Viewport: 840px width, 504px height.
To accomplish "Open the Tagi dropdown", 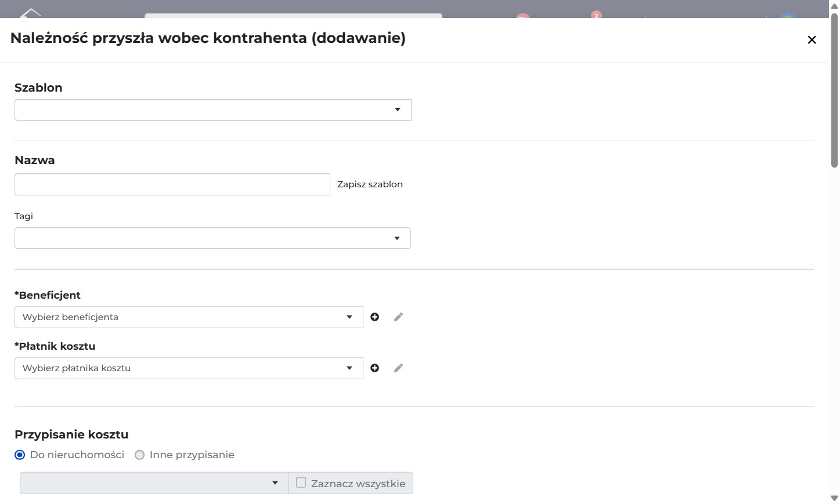I will pyautogui.click(x=212, y=238).
